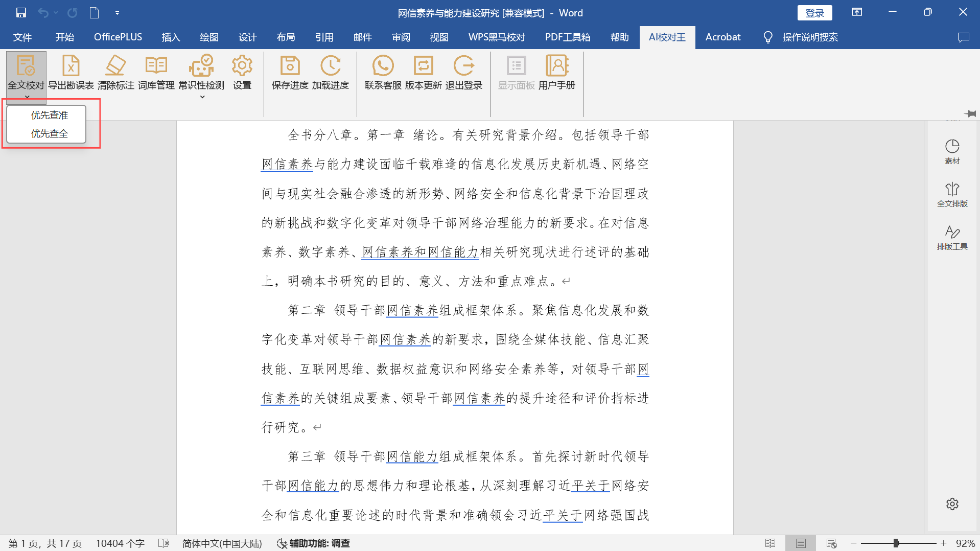Viewport: 980px width, 551px height.
Task: Switch to the PDF工具箱 tab
Action: (x=568, y=37)
